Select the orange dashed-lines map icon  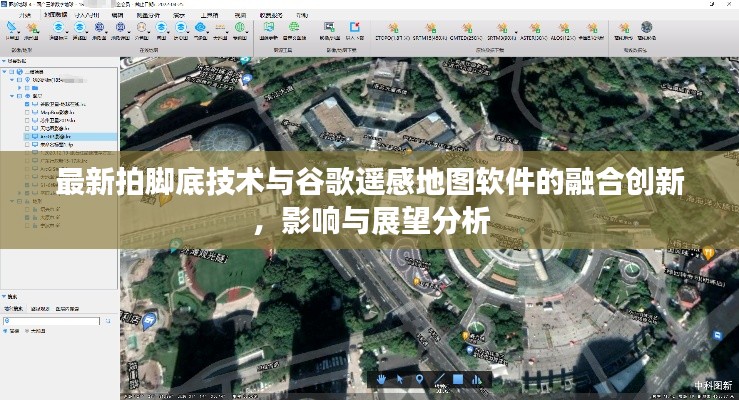click(220, 28)
